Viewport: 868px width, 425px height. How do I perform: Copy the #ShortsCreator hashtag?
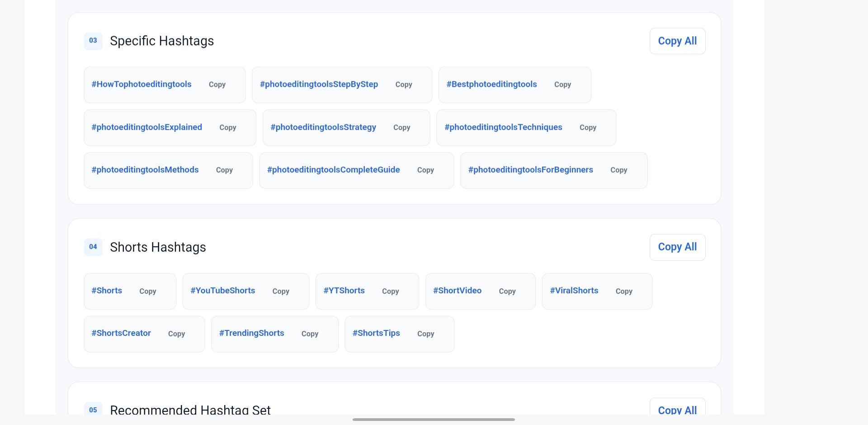coord(176,334)
